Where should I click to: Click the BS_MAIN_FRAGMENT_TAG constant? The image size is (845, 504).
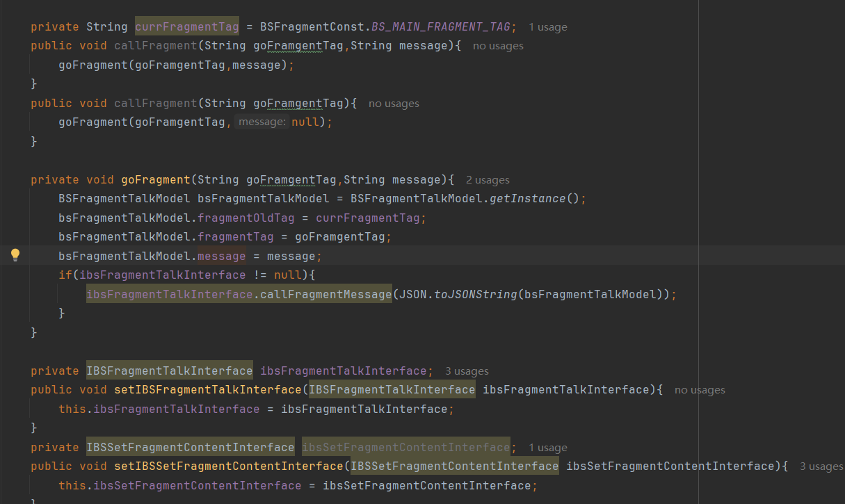[440, 27]
